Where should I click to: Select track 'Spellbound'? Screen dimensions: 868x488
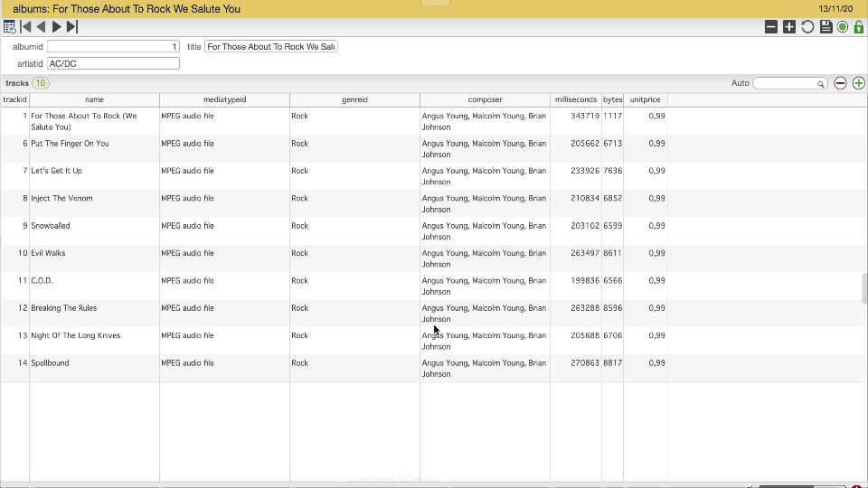click(x=50, y=363)
